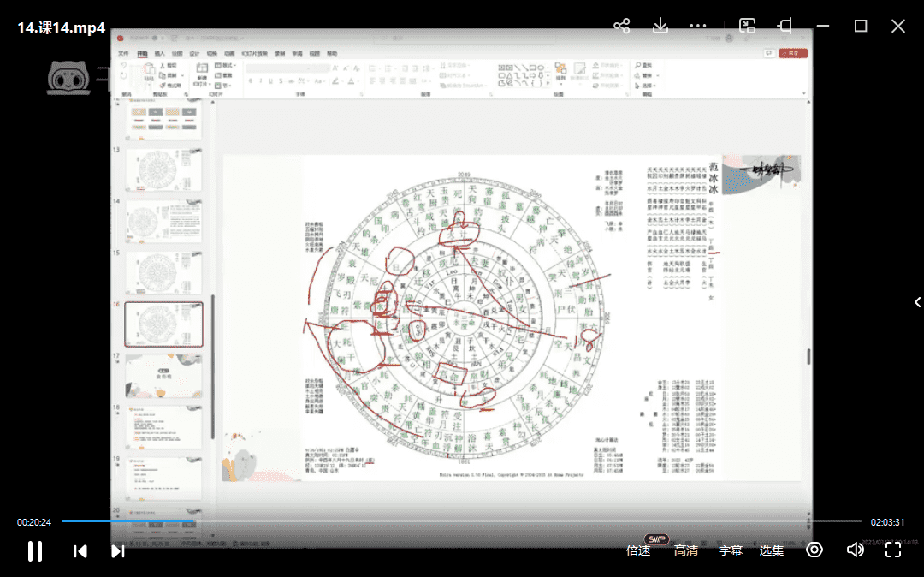
Task: Download the video using the download icon
Action: point(660,26)
